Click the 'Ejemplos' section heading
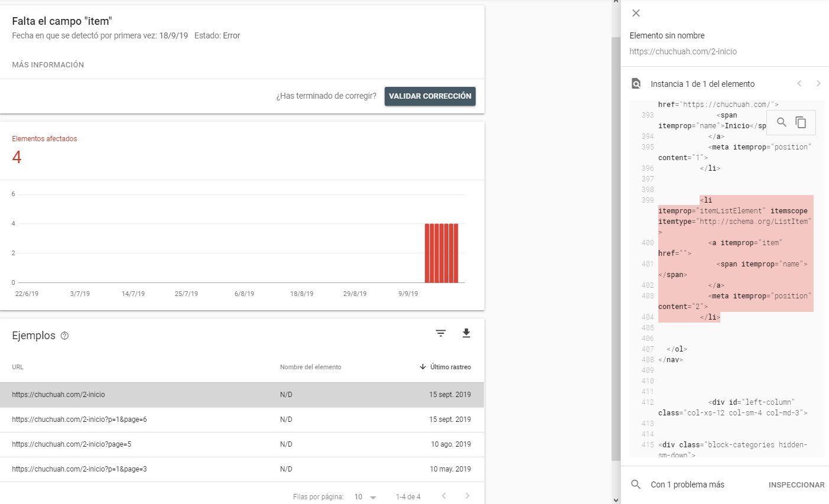 click(x=34, y=336)
